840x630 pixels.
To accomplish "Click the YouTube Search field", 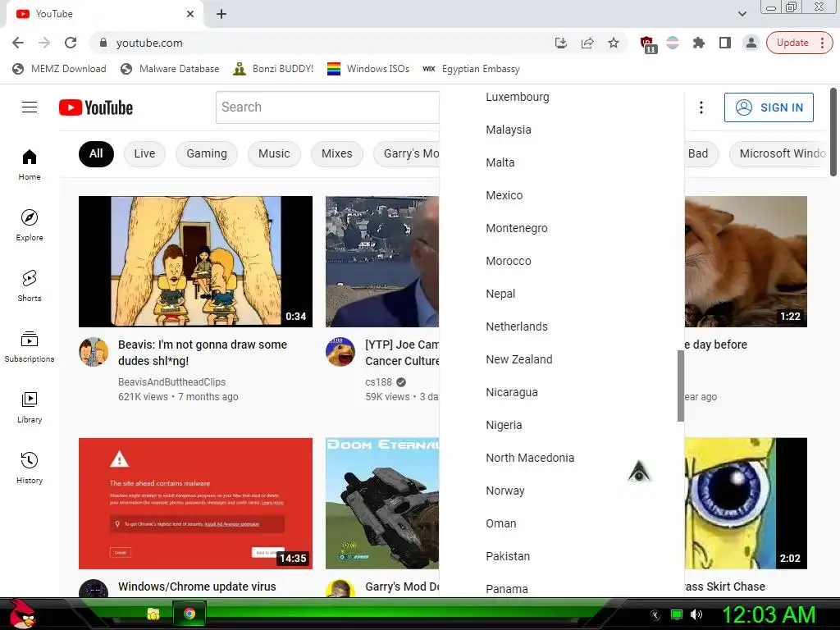I will point(327,107).
